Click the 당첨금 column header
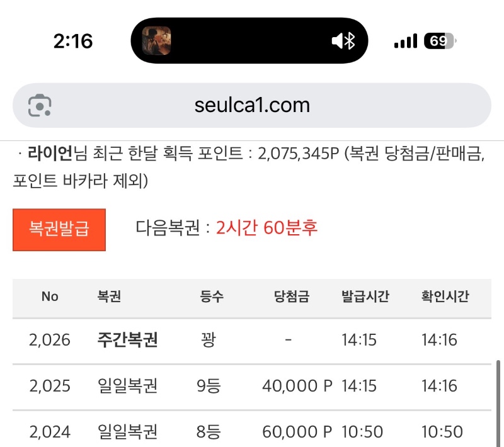 292,297
